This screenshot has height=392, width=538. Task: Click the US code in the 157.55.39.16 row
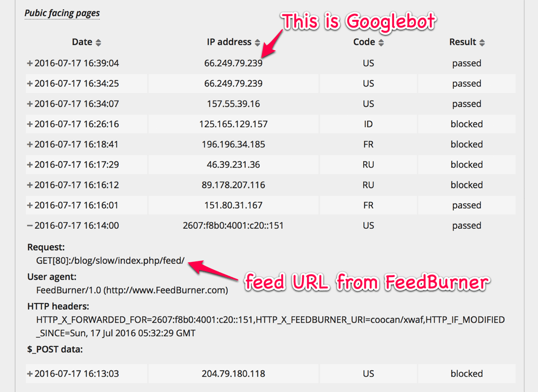tap(368, 104)
